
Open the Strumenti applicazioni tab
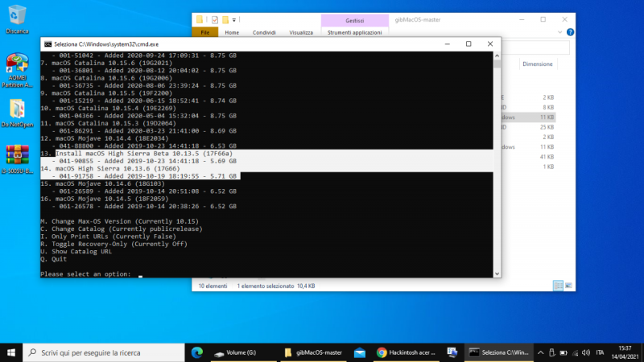[354, 32]
